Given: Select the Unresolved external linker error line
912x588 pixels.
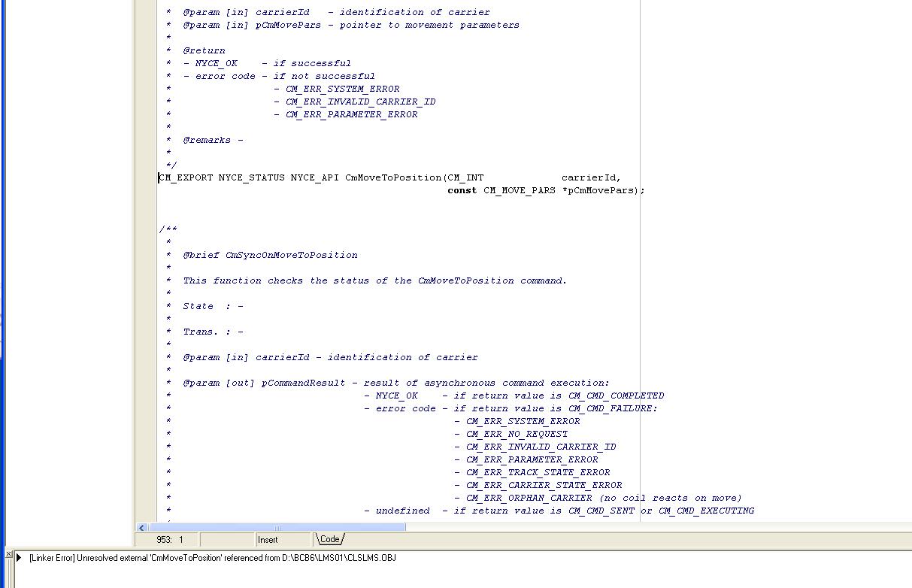Looking at the screenshot, I should 212,558.
